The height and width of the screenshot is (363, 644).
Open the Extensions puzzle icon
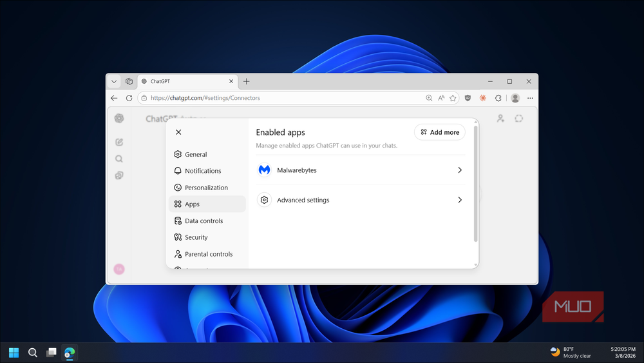tap(498, 98)
